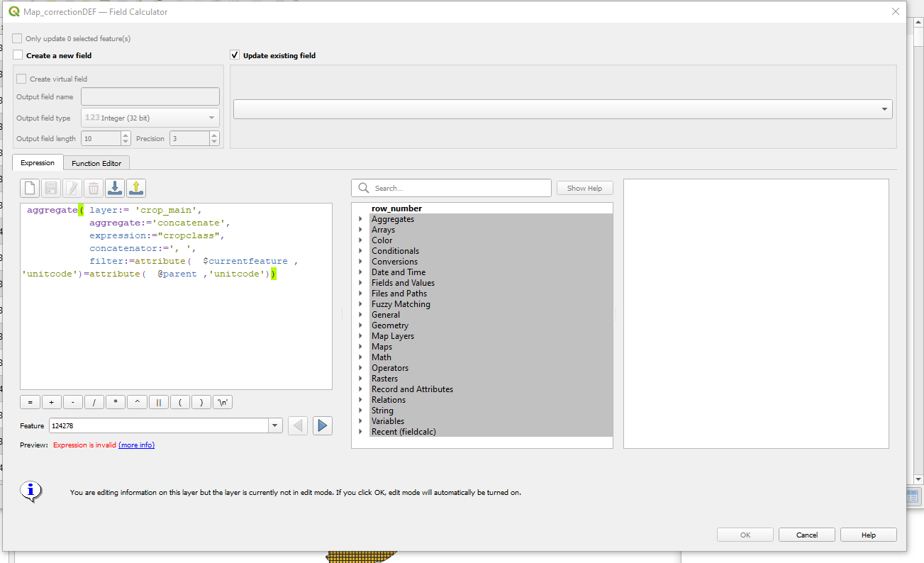This screenshot has height=563, width=924.
Task: Go to previous feature arrow
Action: [299, 425]
